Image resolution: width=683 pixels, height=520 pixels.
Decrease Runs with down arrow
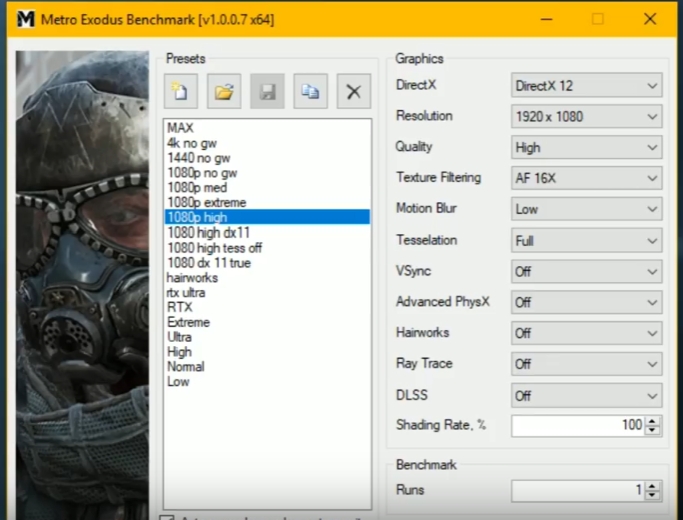652,495
